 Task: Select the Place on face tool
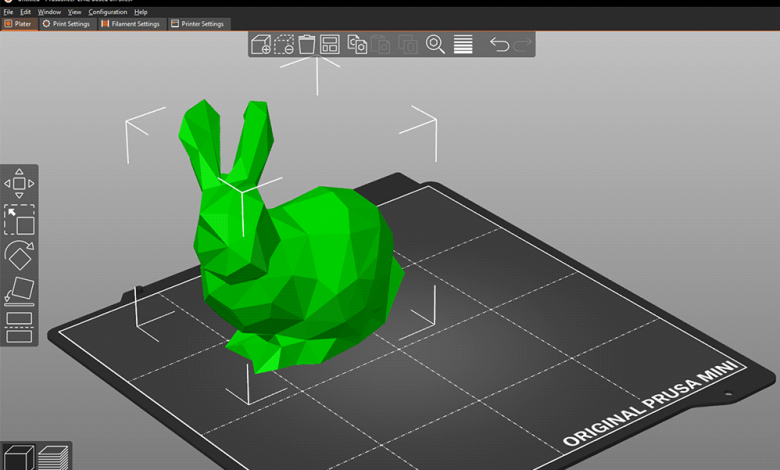click(19, 291)
